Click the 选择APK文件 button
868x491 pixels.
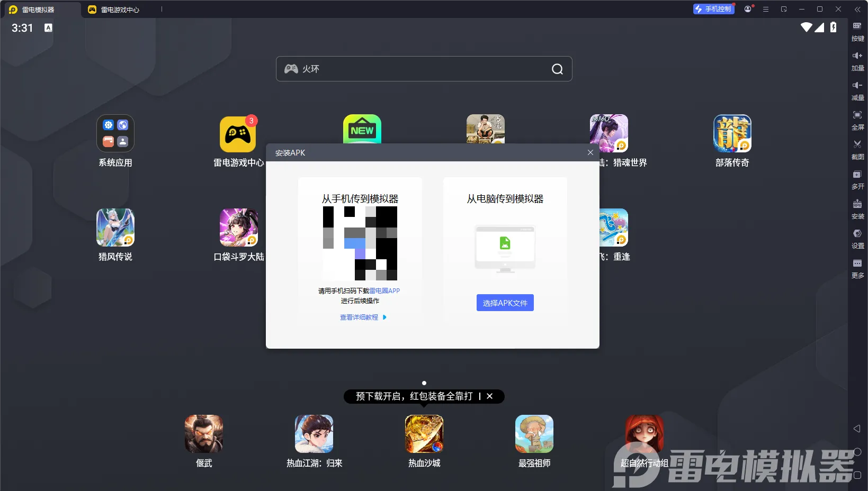click(505, 303)
